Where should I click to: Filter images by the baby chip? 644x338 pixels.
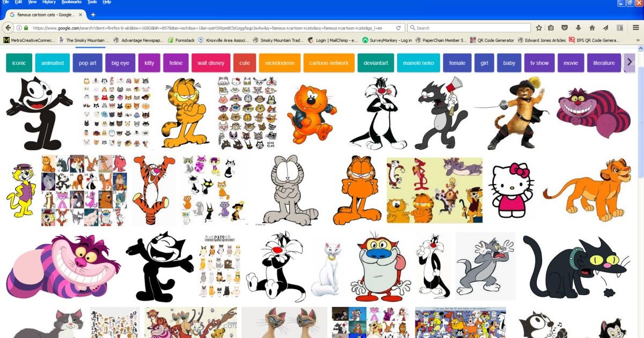tap(509, 63)
